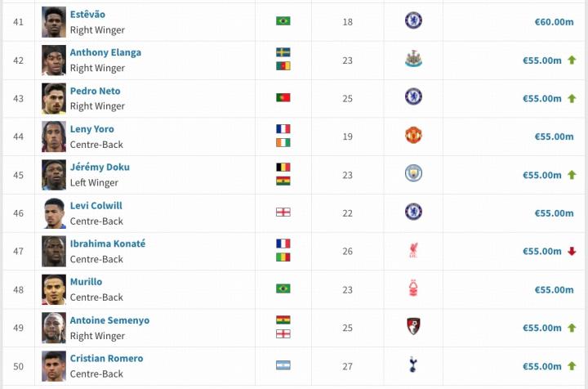Click the Tottenham crest in Romero's row

[x=413, y=365]
